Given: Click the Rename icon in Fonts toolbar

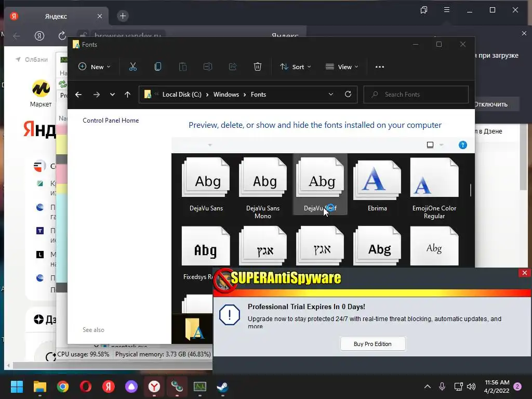Looking at the screenshot, I should pyautogui.click(x=208, y=67).
